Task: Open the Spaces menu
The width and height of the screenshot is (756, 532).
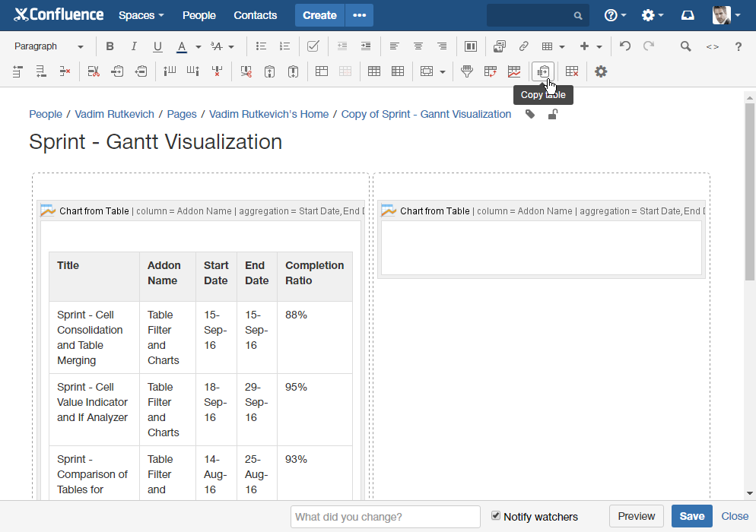Action: pyautogui.click(x=141, y=15)
